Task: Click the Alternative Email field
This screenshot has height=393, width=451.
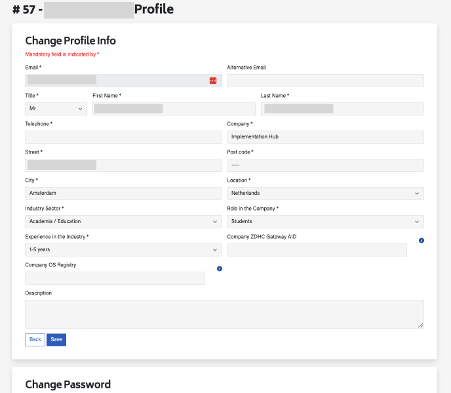Action: click(325, 81)
